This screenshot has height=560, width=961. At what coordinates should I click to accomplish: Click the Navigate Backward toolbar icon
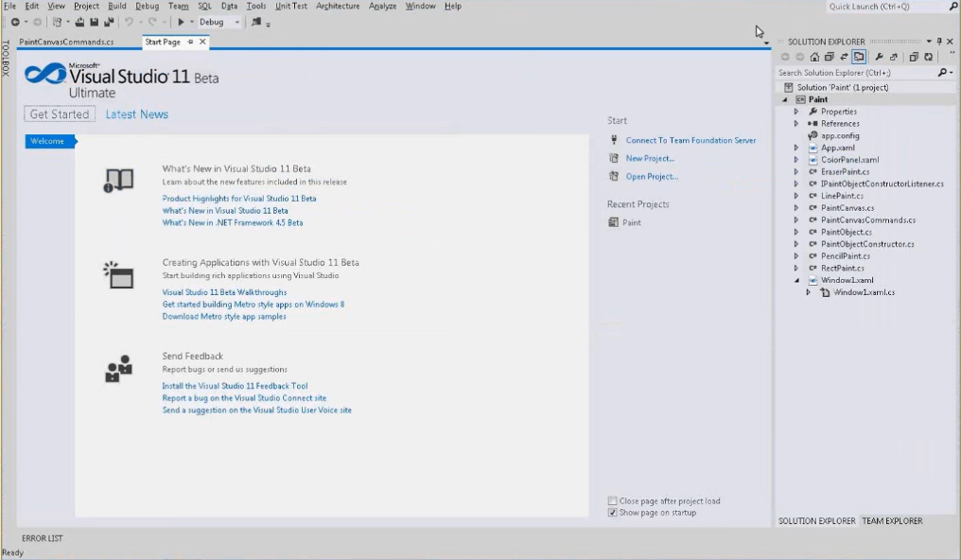tap(15, 22)
